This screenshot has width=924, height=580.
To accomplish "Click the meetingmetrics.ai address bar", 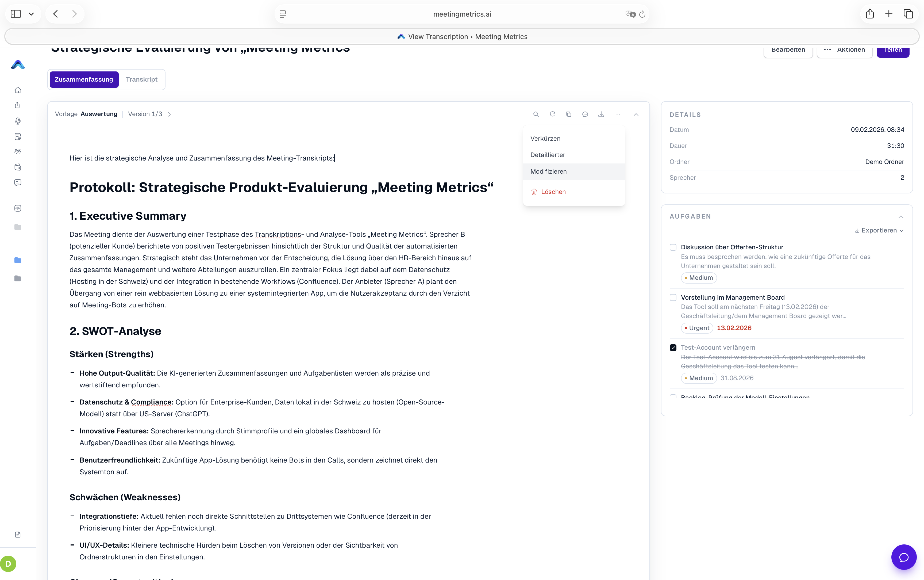I will click(462, 14).
